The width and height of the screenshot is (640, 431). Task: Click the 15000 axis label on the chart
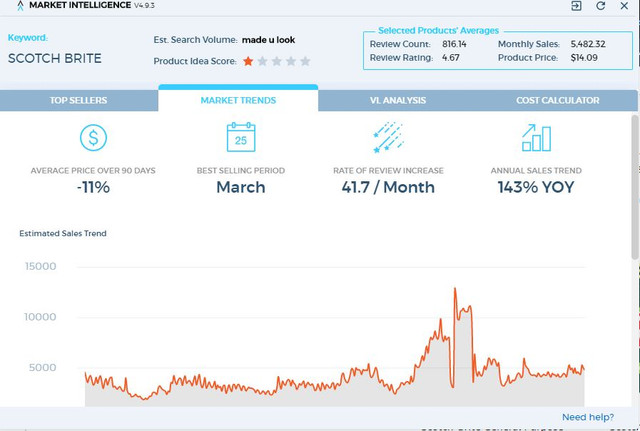click(40, 267)
